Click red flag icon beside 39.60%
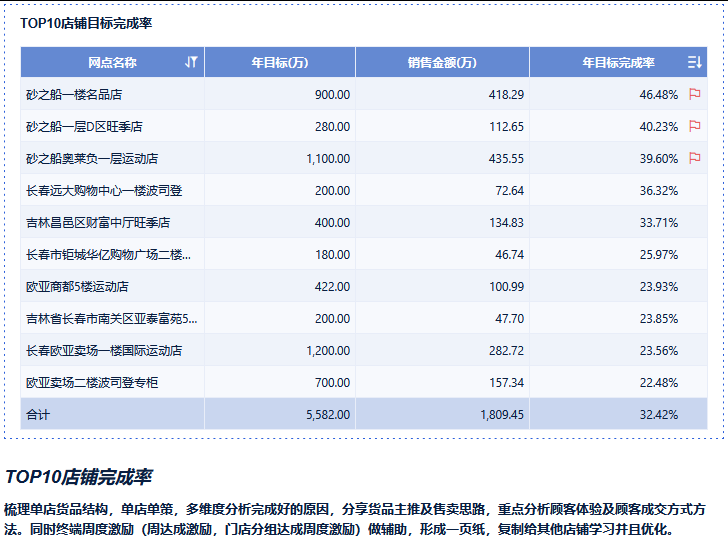Image resolution: width=728 pixels, height=548 pixels. 695,158
